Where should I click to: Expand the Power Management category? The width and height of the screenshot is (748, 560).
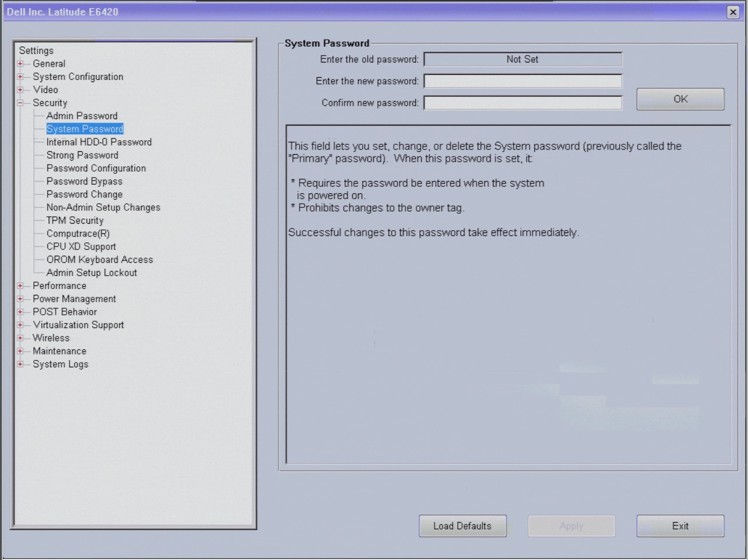pos(22,298)
